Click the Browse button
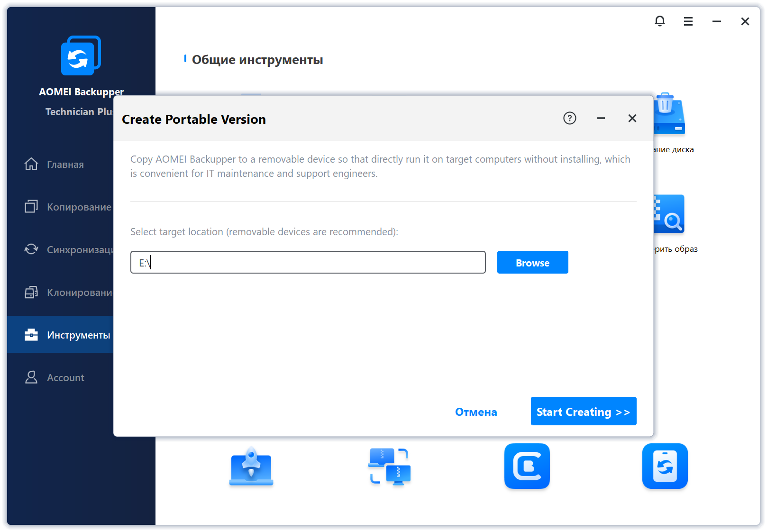The width and height of the screenshot is (767, 532). point(533,262)
